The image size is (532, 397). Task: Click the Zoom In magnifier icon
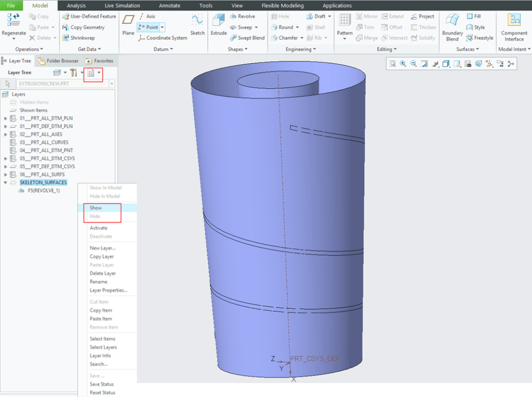(403, 64)
